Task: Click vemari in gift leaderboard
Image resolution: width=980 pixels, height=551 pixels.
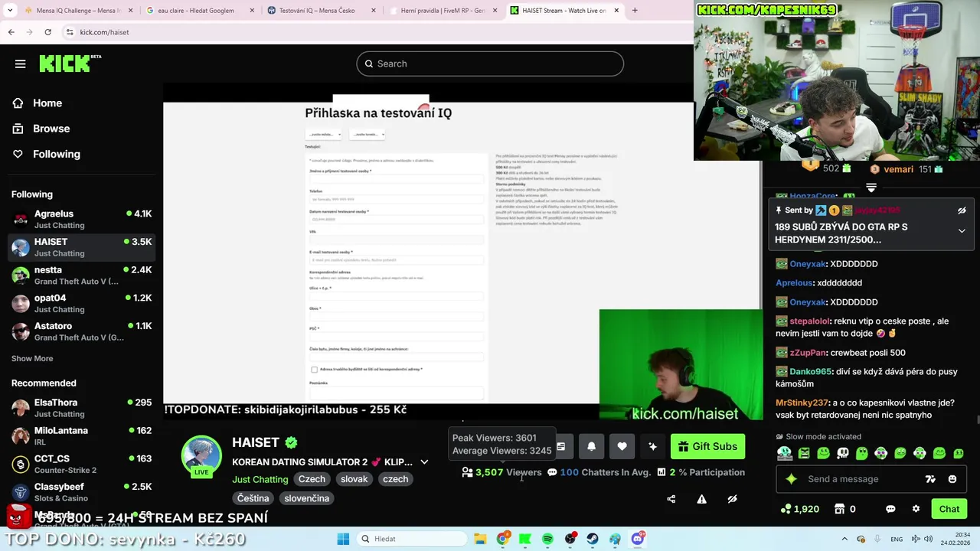Action: coord(898,169)
